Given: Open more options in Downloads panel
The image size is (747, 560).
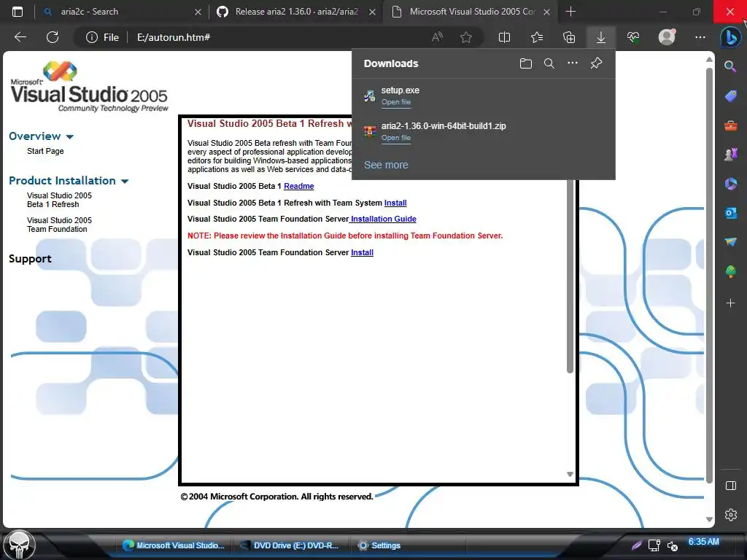Looking at the screenshot, I should coord(572,63).
